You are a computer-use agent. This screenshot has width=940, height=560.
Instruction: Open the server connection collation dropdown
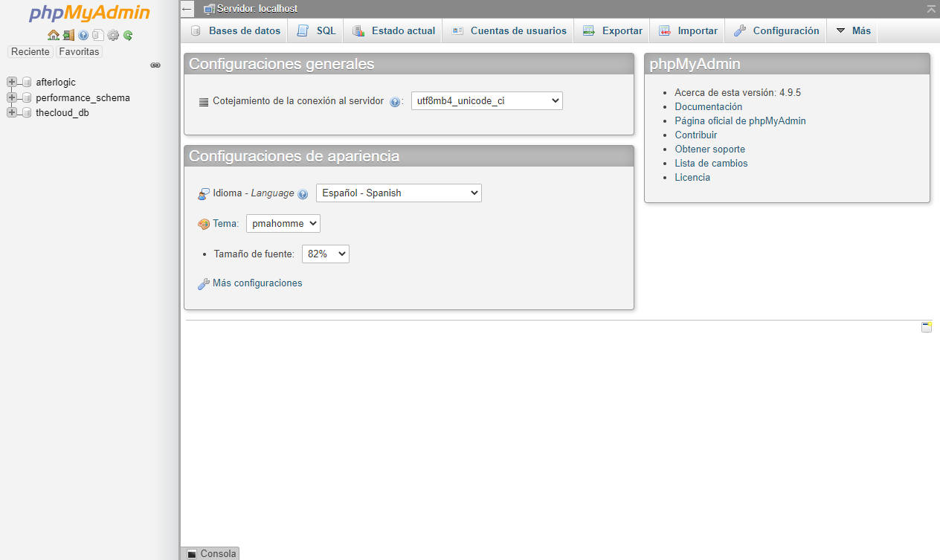point(487,100)
